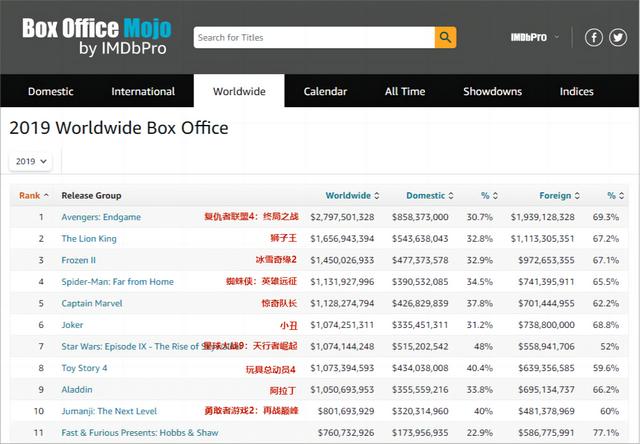
Task: Open Jumanji: The Next Level link
Action: [109, 411]
